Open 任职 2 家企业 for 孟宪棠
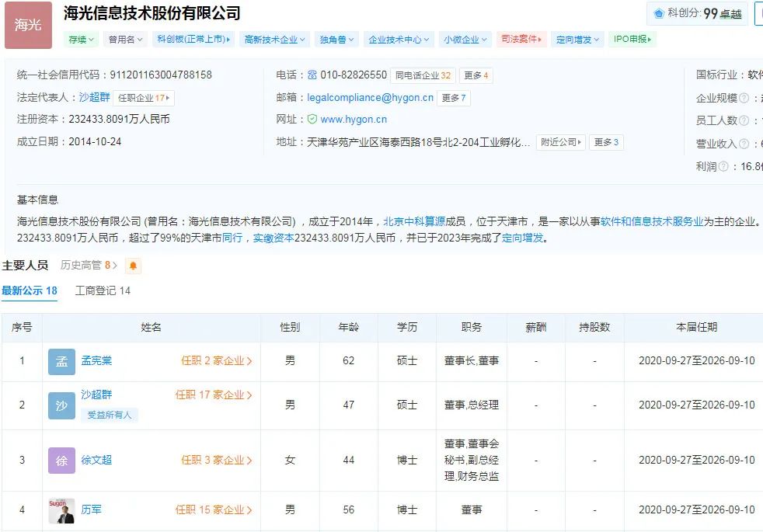 [x=217, y=361]
